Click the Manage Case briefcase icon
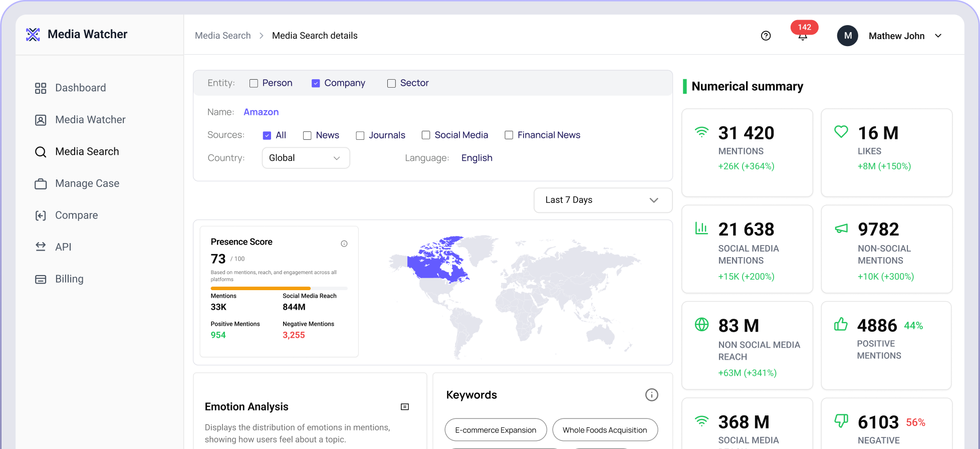 click(x=41, y=184)
